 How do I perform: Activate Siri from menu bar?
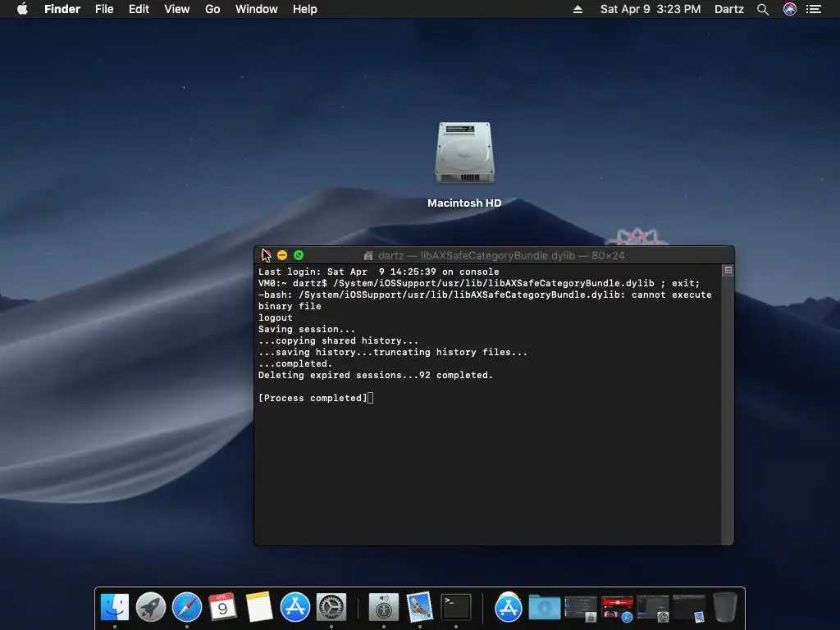tap(790, 9)
